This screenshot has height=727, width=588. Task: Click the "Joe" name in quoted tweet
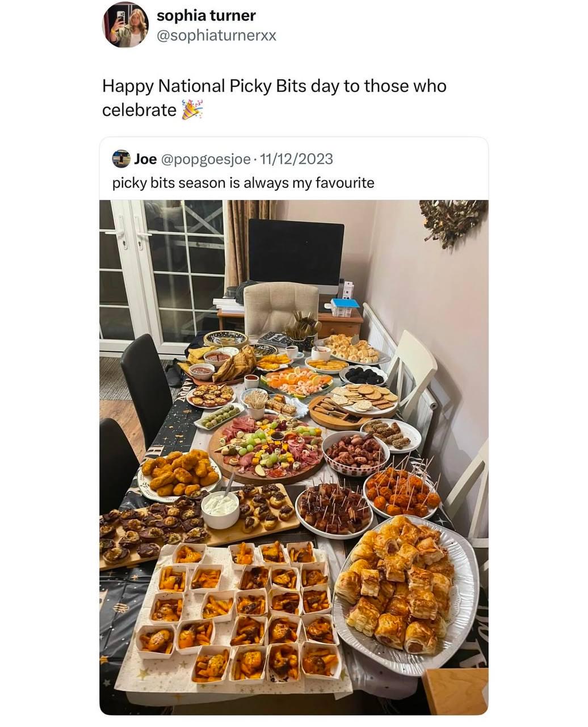[145, 159]
